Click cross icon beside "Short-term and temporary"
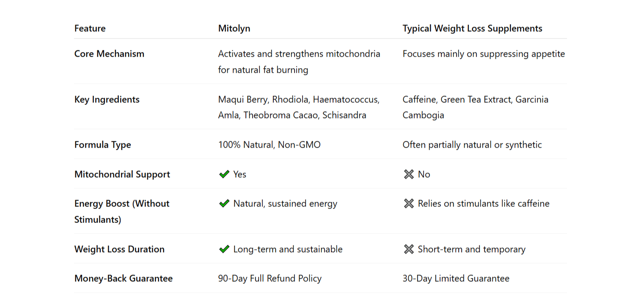This screenshot has height=308, width=644. pos(408,249)
